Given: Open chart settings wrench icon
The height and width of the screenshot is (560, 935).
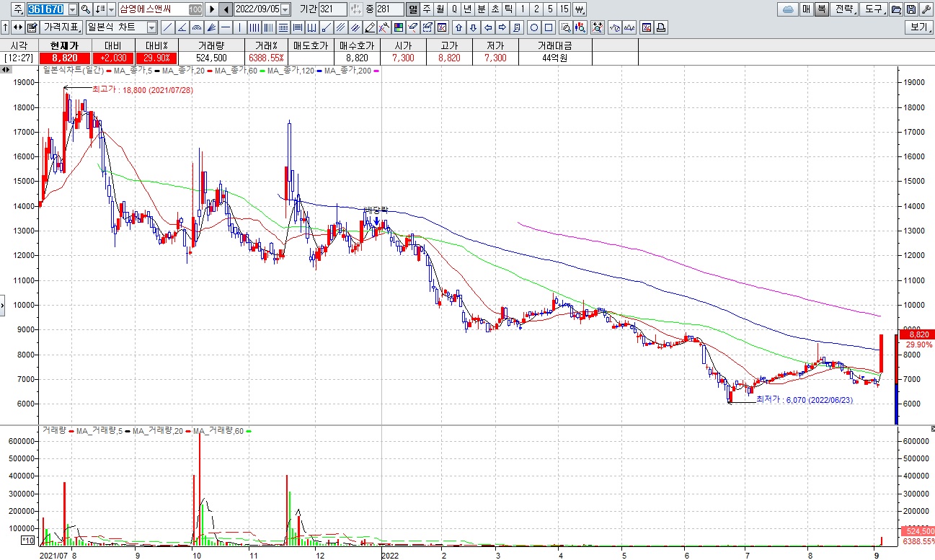Looking at the screenshot, I should pos(926,9).
